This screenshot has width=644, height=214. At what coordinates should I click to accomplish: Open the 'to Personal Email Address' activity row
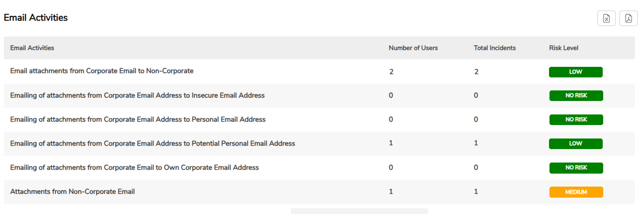tap(138, 119)
